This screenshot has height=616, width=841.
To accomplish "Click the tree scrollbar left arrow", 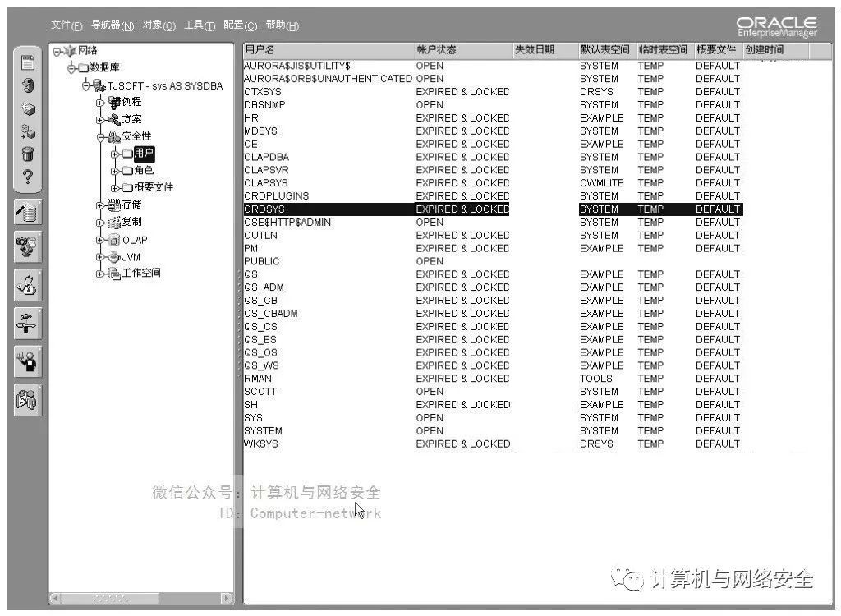I will [x=56, y=598].
